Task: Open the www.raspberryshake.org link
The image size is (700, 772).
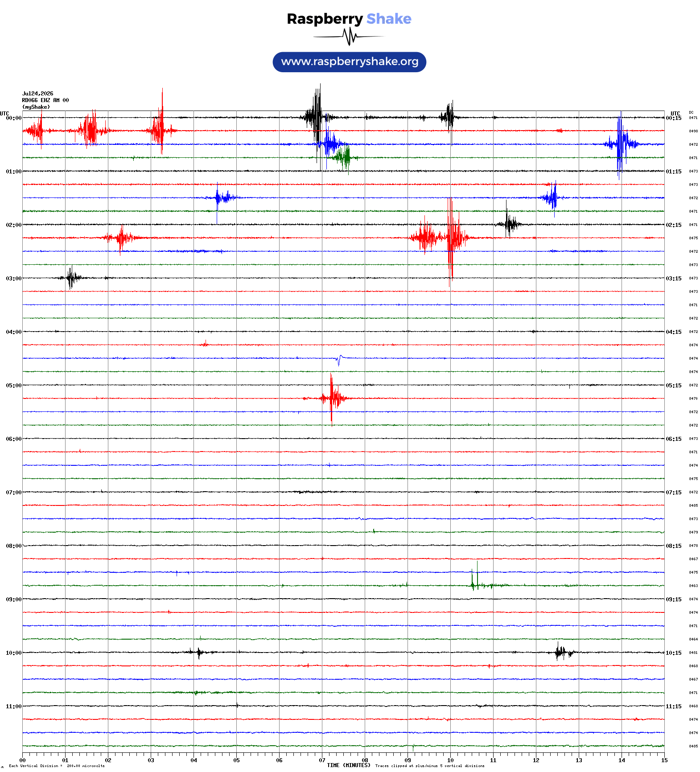Action: click(x=350, y=62)
